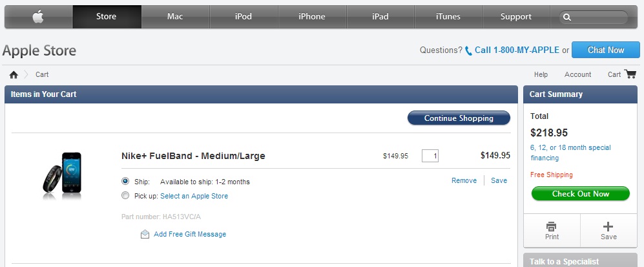Switch to the iPad tab

[x=380, y=17]
